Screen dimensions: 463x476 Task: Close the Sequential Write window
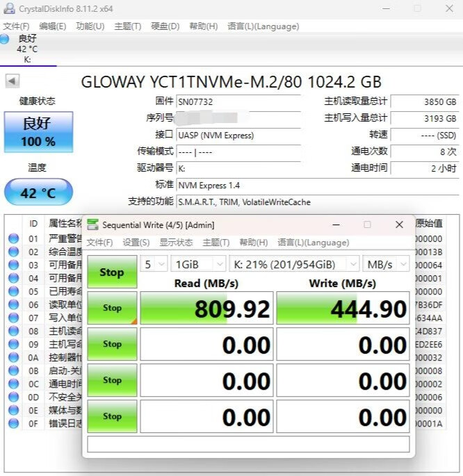[399, 224]
